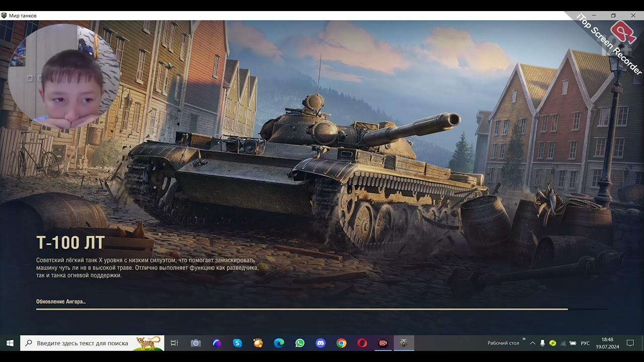Close the Мир танков window

coord(633,16)
